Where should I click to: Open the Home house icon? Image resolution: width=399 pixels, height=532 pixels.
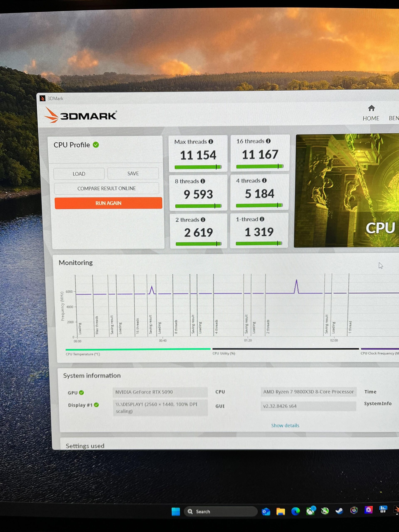371,108
